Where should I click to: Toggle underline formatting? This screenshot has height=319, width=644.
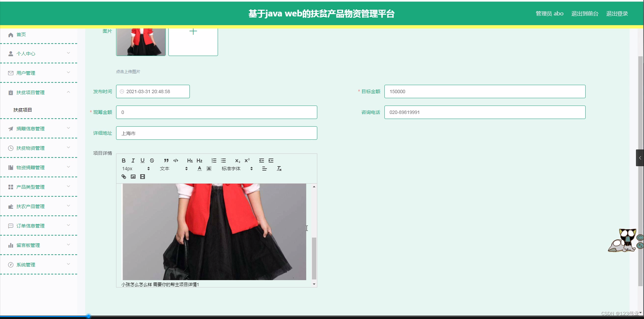tap(143, 161)
